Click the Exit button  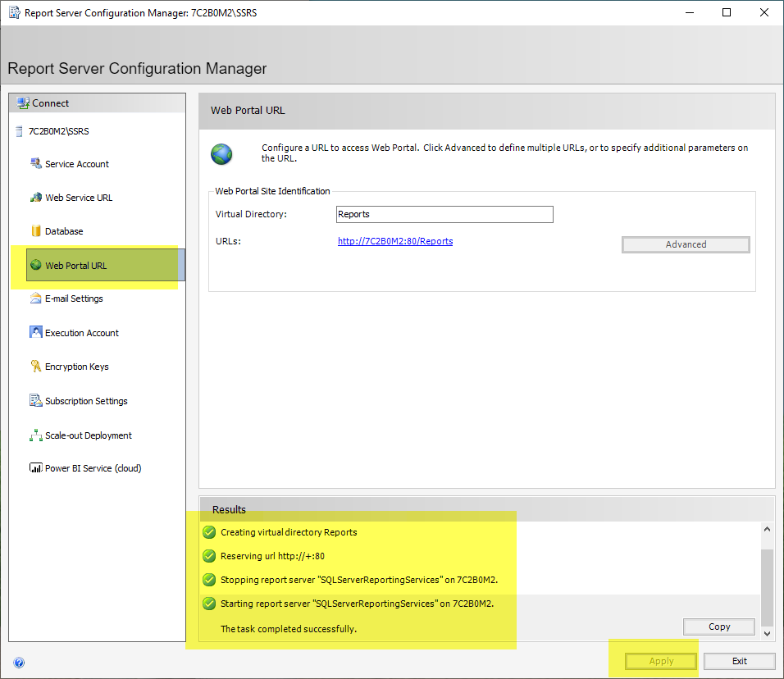739,661
